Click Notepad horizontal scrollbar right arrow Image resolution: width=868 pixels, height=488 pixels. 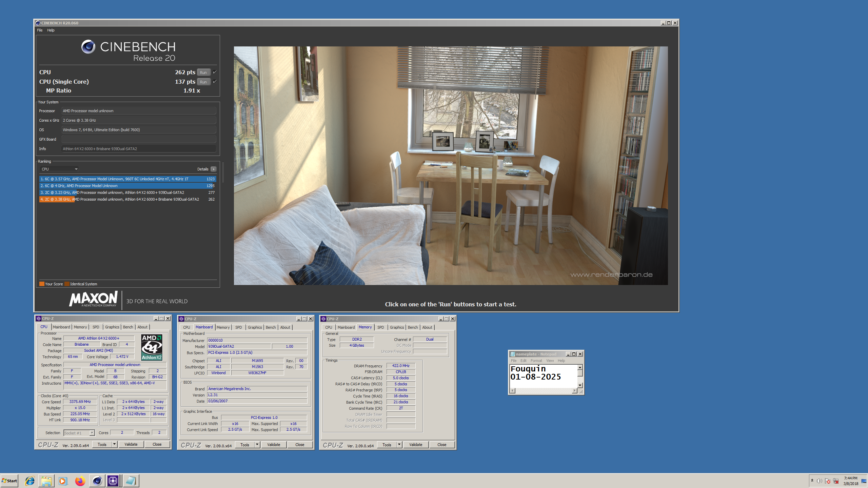574,391
